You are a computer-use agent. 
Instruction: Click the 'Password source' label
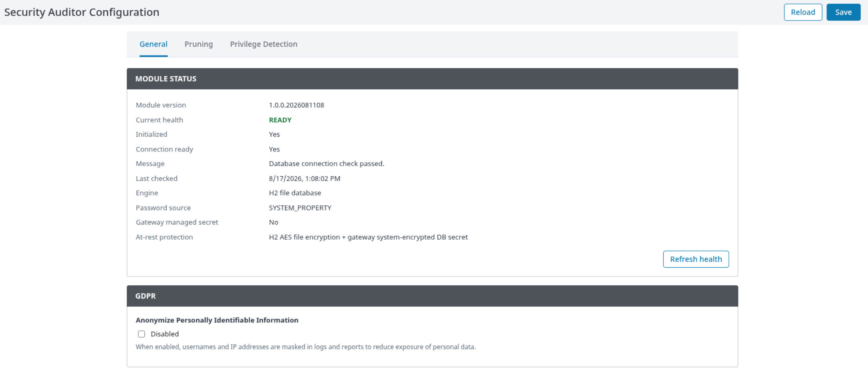pos(163,208)
